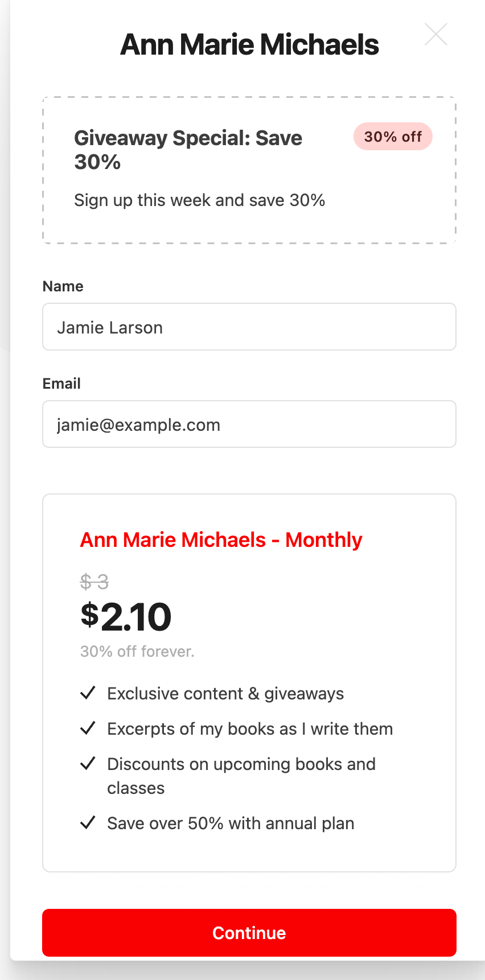Click the checkmark beside Exclusive content & giveaways
This screenshot has height=980, width=485.
click(88, 693)
